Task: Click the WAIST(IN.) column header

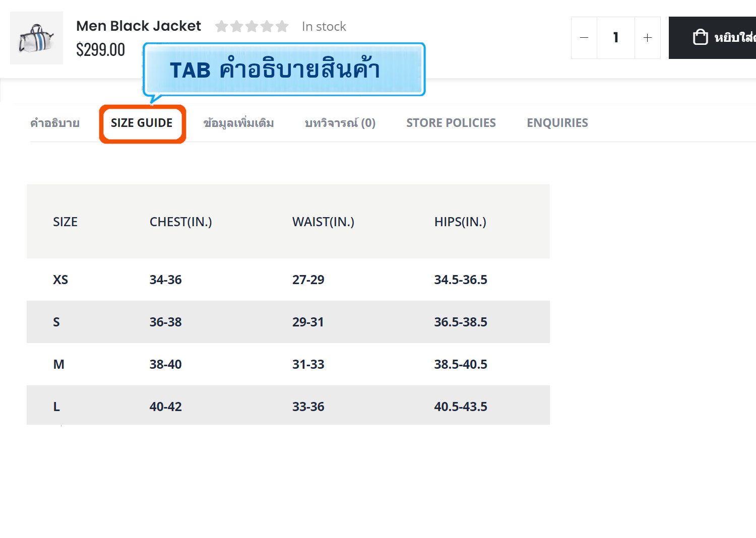Action: click(324, 222)
